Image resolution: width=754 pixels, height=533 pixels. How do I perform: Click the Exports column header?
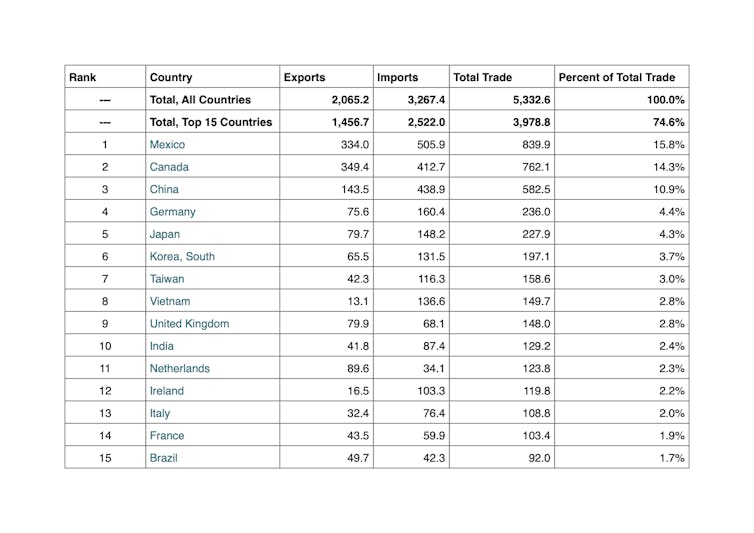(304, 77)
